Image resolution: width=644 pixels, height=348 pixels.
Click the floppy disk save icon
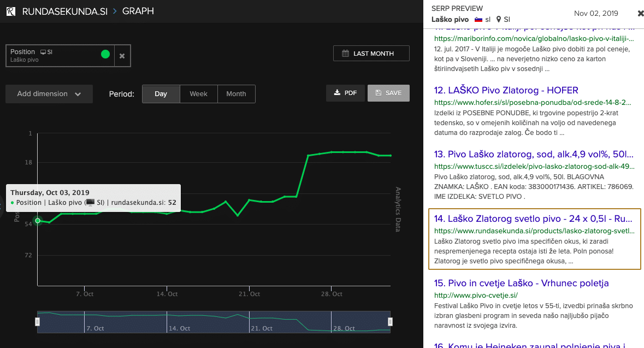tap(379, 93)
